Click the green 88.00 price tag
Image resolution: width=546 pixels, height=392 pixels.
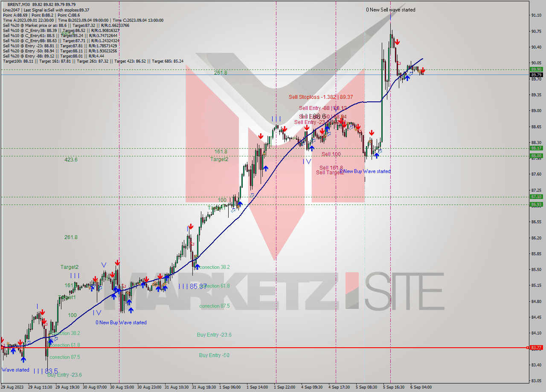tap(536, 156)
